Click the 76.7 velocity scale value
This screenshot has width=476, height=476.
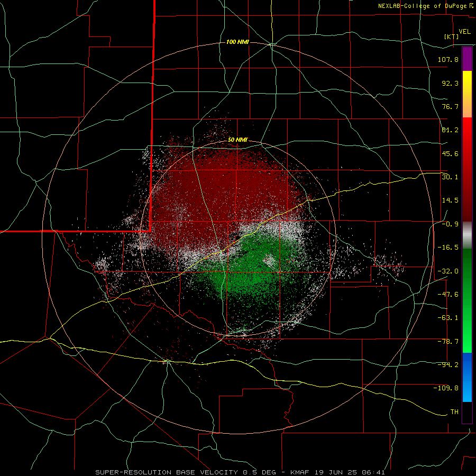pyautogui.click(x=450, y=106)
